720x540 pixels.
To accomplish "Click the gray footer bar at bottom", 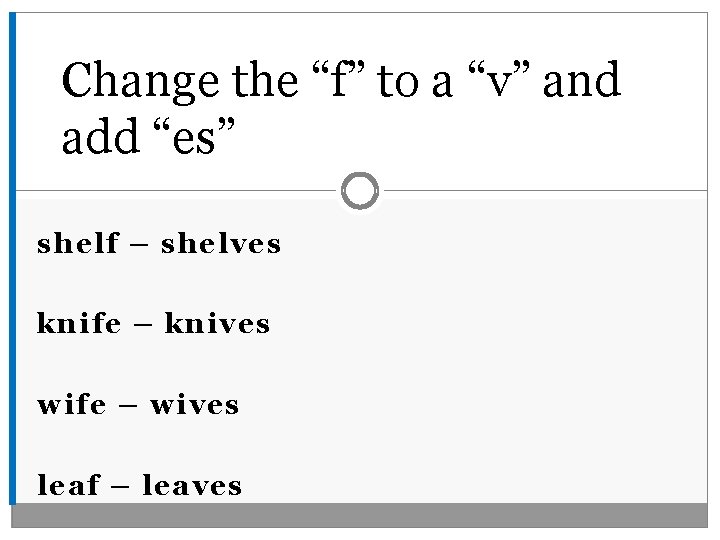I will (x=360, y=515).
